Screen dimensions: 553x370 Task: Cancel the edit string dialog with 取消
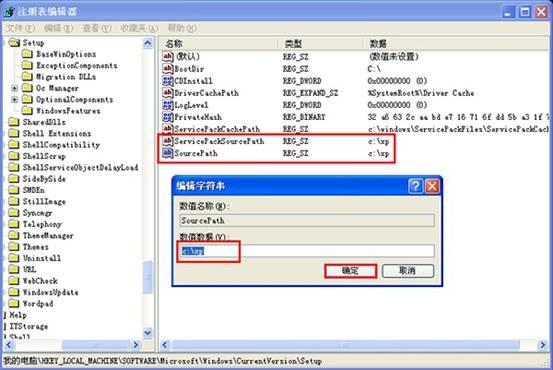tap(408, 271)
